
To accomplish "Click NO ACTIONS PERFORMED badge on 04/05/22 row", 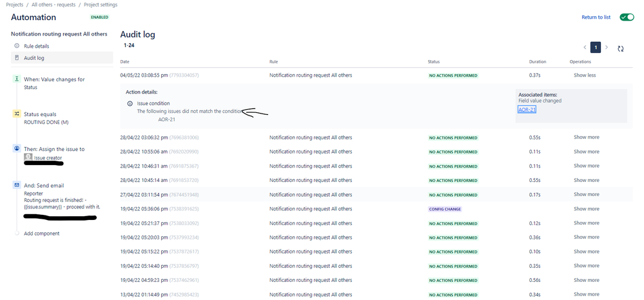I will click(453, 75).
